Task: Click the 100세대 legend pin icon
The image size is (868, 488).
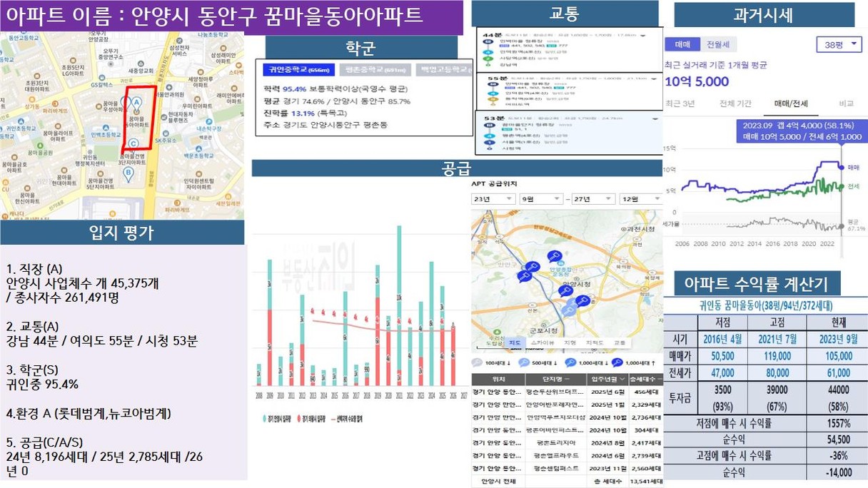Action: click(478, 362)
